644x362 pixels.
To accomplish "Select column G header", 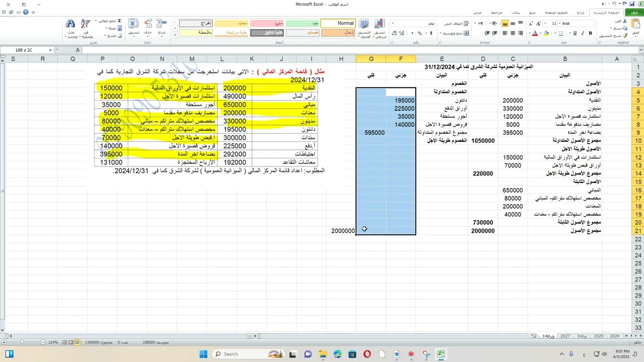I will click(371, 59).
